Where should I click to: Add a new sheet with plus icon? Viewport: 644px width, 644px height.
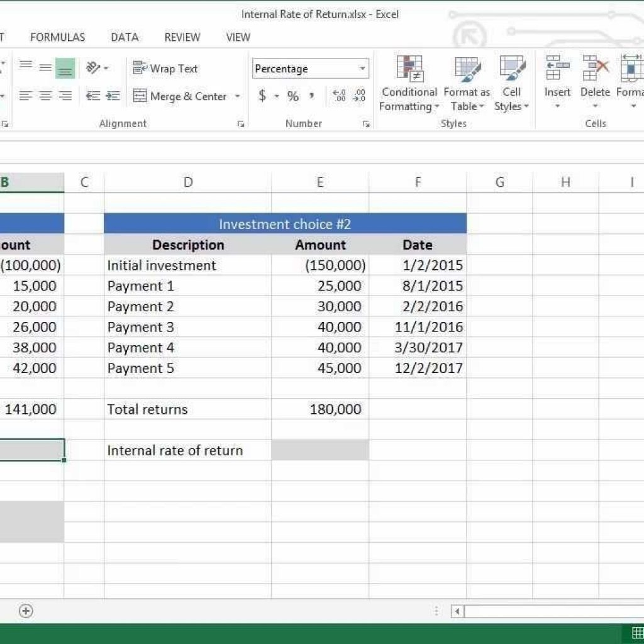26,611
